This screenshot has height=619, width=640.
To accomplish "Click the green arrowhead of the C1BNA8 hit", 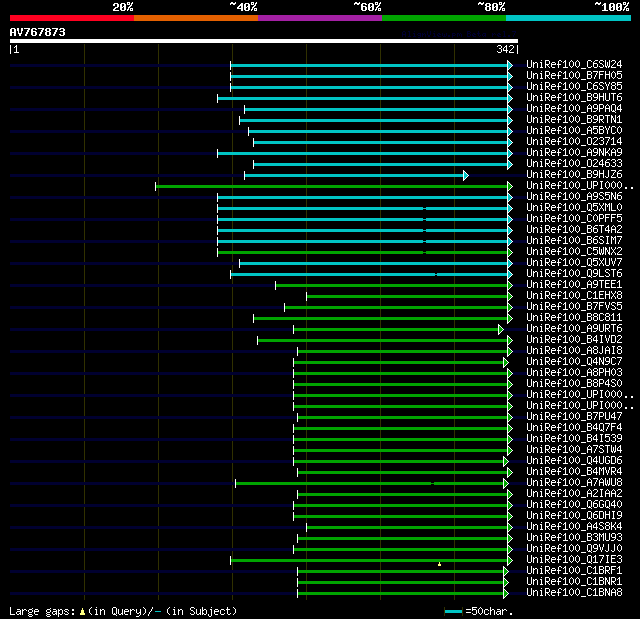I will (506, 594).
